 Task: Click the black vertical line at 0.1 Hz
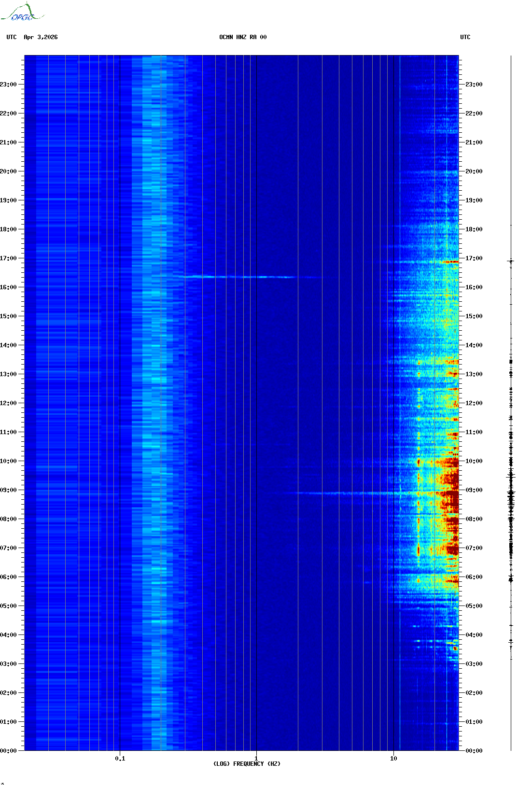[120, 403]
